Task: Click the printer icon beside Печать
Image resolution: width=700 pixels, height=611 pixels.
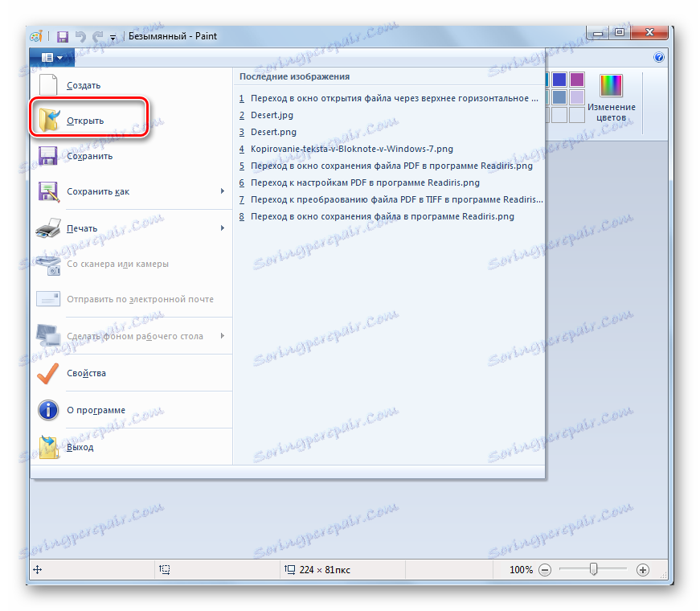Action: pyautogui.click(x=47, y=228)
